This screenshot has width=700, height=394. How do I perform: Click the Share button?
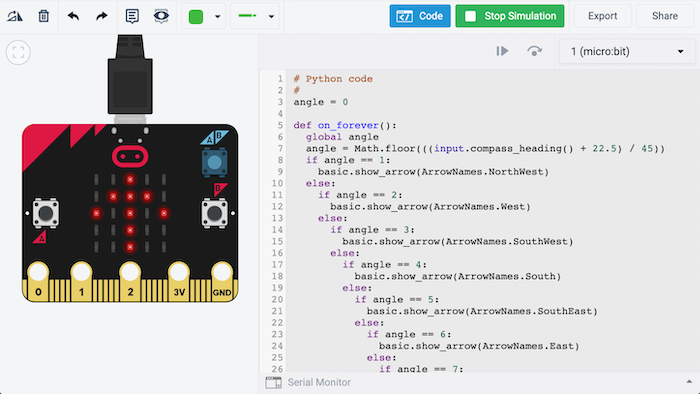(x=665, y=16)
